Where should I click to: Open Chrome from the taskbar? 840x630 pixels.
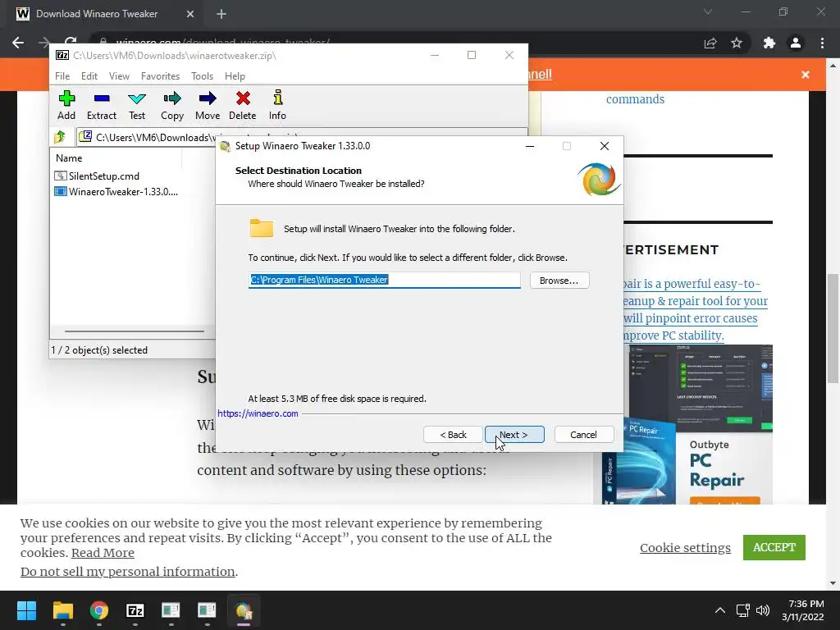(x=98, y=610)
